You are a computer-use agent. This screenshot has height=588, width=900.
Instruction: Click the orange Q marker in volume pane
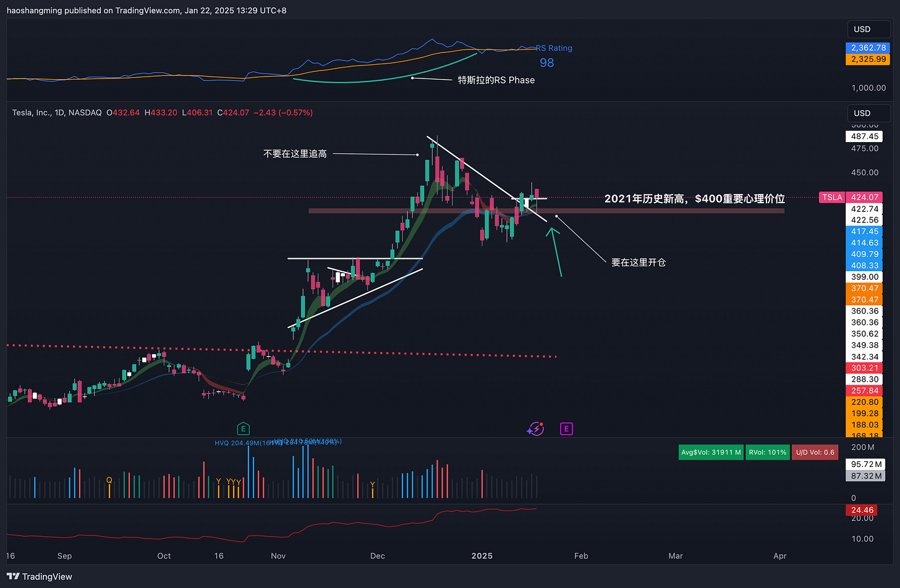109,481
